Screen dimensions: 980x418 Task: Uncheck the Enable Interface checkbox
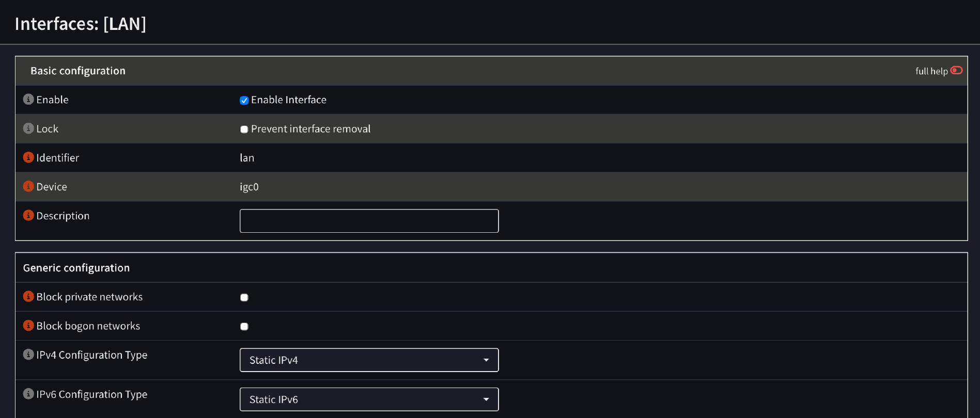[x=244, y=101]
